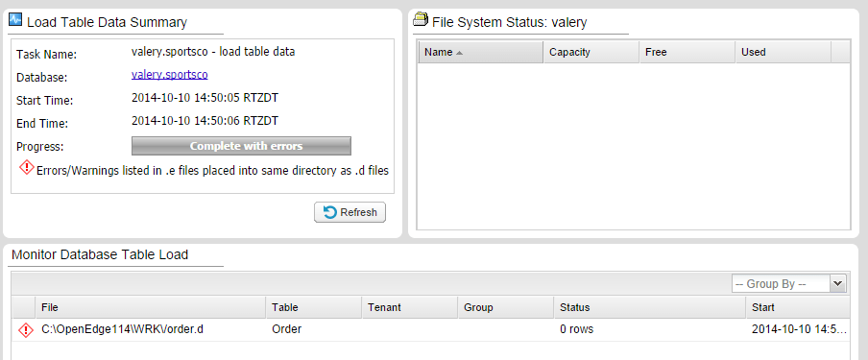The width and height of the screenshot is (868, 360).
Task: Select the C:\OpenEdge114\WRK\order.d row
Action: pos(431,329)
